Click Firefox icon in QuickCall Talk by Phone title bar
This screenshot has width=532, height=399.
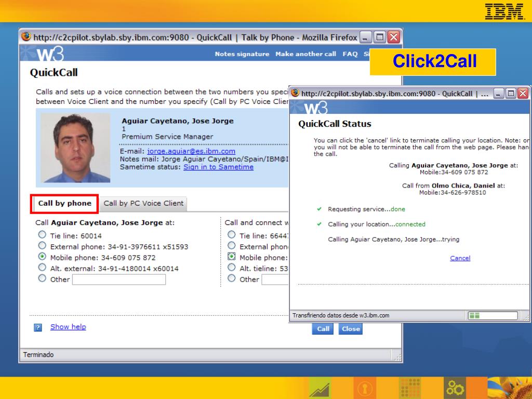point(26,36)
